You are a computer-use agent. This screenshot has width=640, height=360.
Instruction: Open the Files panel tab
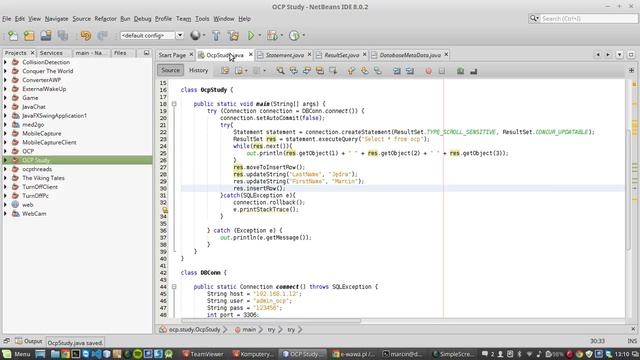(x=120, y=53)
